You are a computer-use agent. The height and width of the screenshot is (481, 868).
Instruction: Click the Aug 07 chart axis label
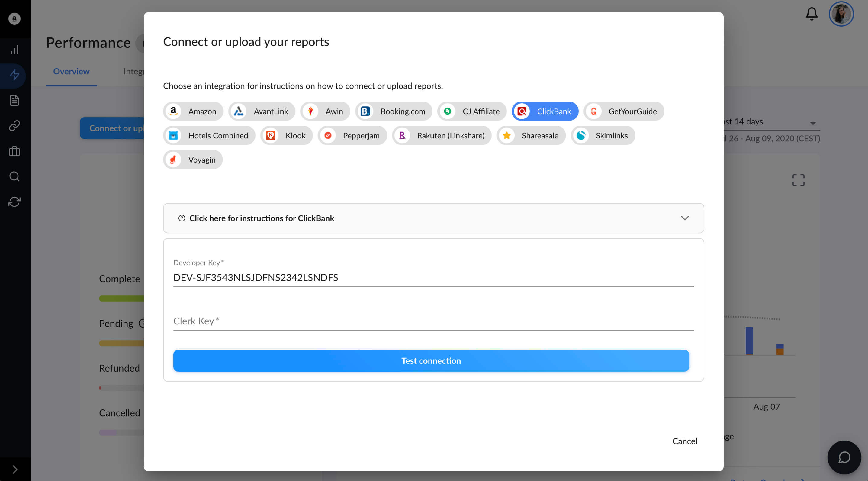click(767, 406)
